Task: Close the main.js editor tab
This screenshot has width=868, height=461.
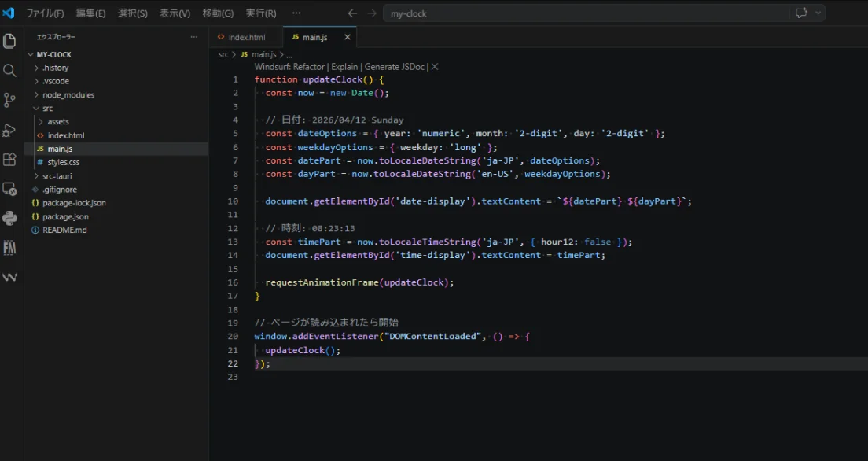Action: click(347, 37)
